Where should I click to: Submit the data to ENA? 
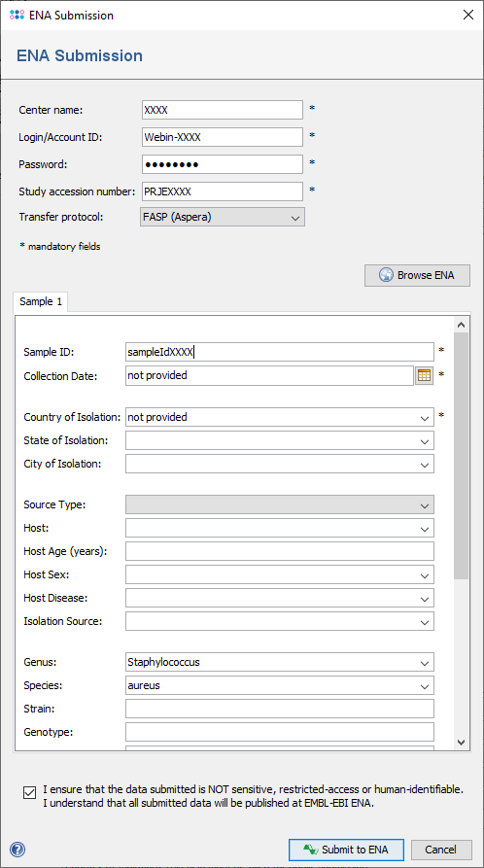[x=346, y=850]
